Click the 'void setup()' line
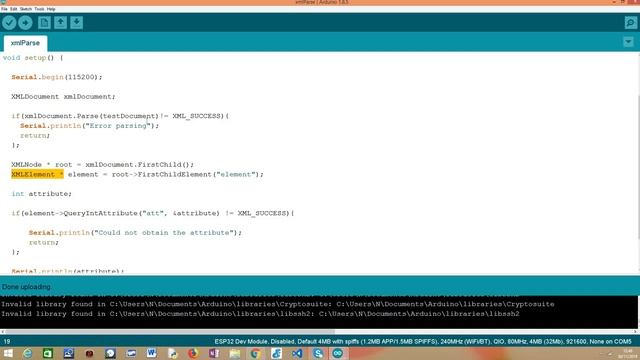Viewport: 640px width, 360px height. click(33, 58)
